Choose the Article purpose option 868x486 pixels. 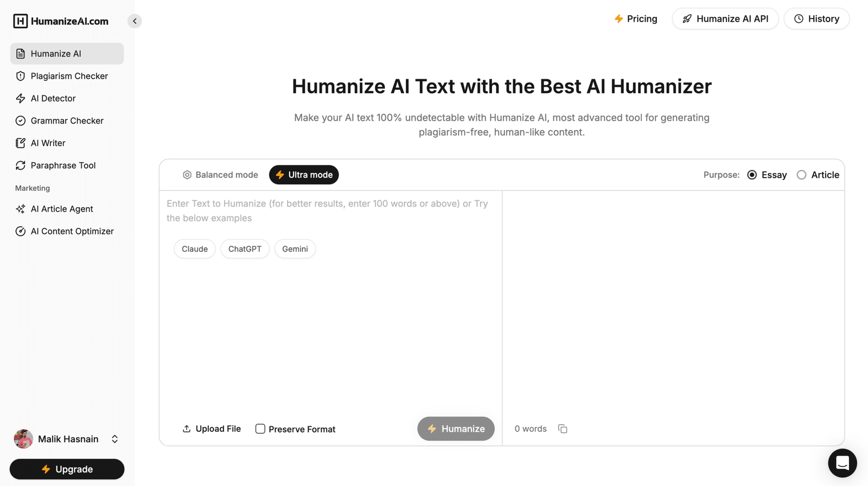[x=802, y=175]
